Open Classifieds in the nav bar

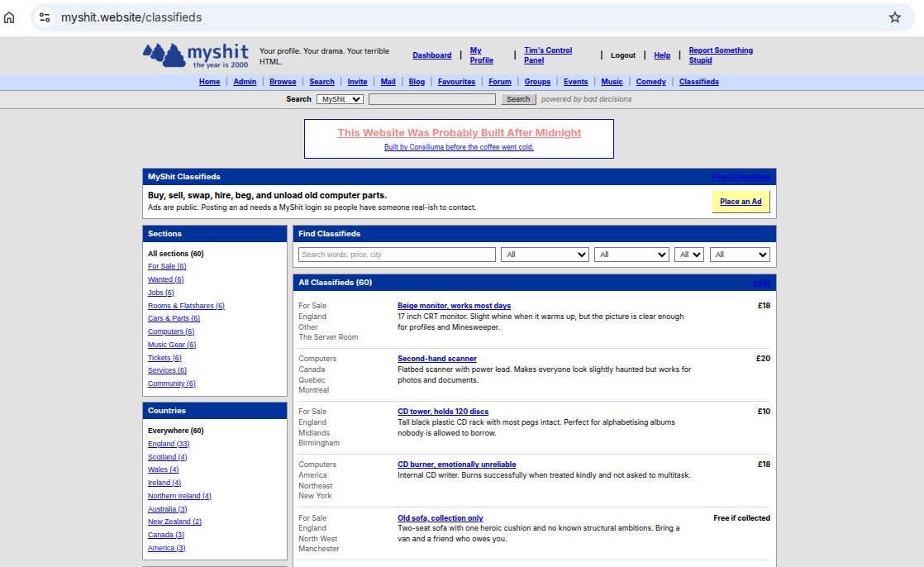coord(699,82)
